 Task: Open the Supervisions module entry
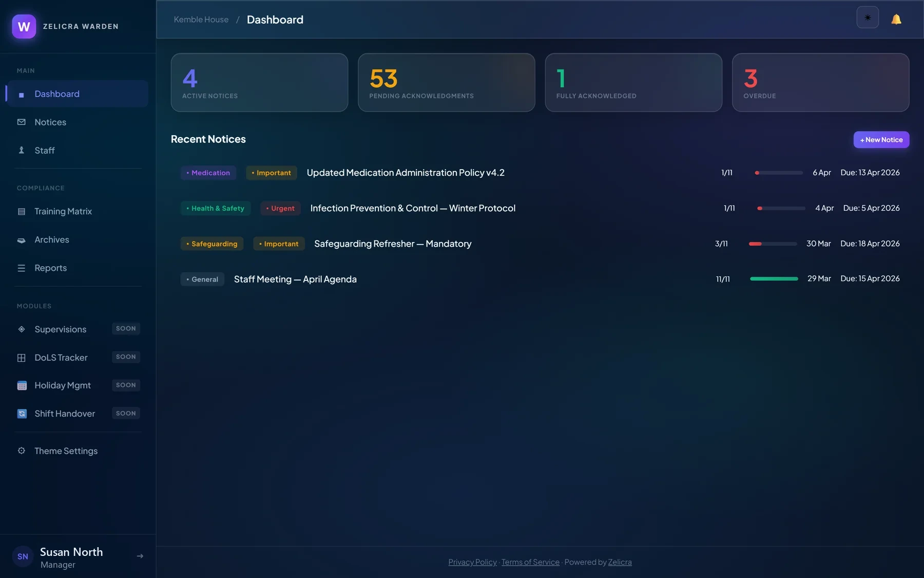tap(78, 329)
